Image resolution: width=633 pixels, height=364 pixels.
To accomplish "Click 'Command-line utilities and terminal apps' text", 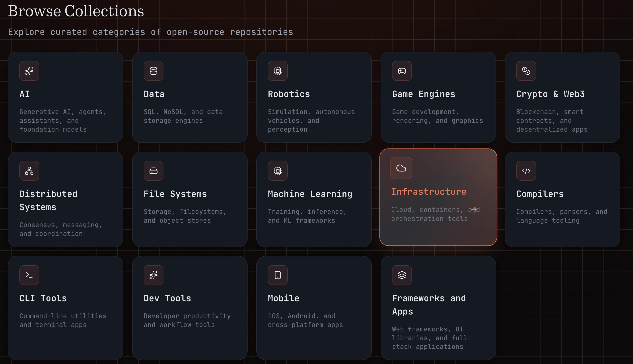I will click(x=63, y=320).
